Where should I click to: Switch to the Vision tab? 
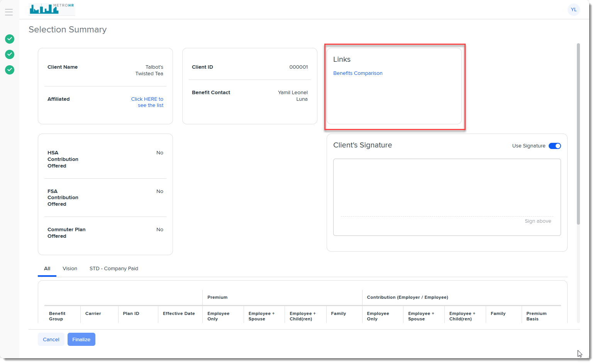coord(70,269)
